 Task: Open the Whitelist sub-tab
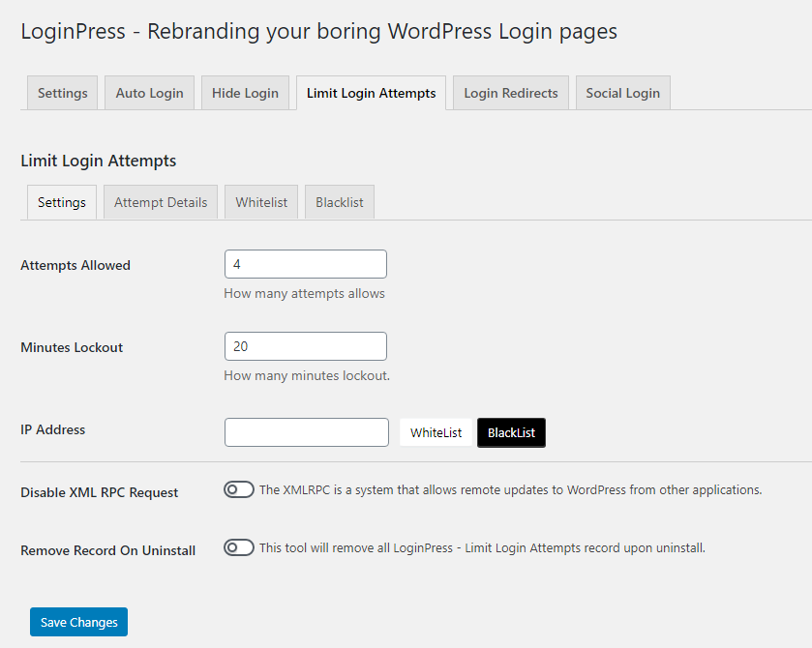(261, 202)
